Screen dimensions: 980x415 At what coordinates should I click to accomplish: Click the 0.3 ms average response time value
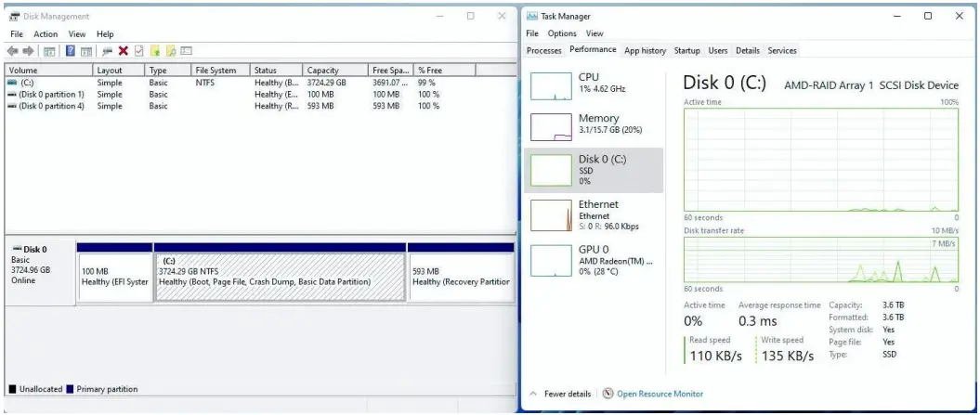757,321
